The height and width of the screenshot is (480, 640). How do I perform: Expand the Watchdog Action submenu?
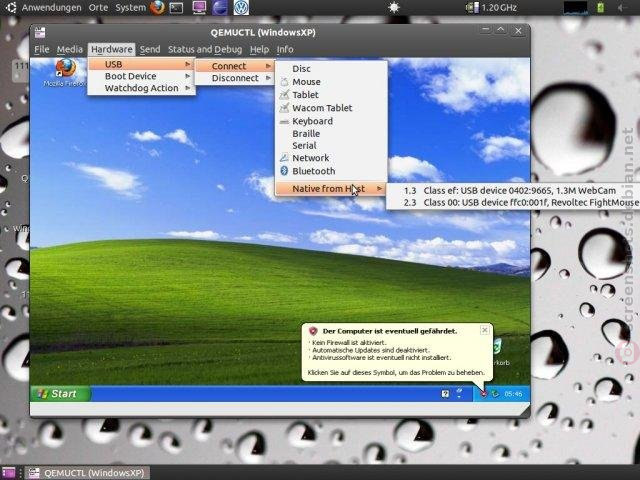click(141, 88)
